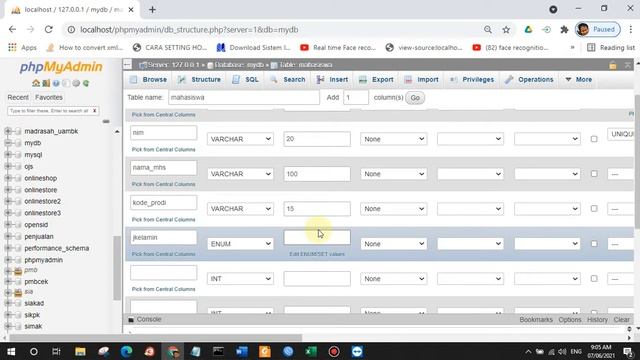Click the horizontal scrollbar at page bottom
This screenshot has width=640, height=360.
coord(155,338)
